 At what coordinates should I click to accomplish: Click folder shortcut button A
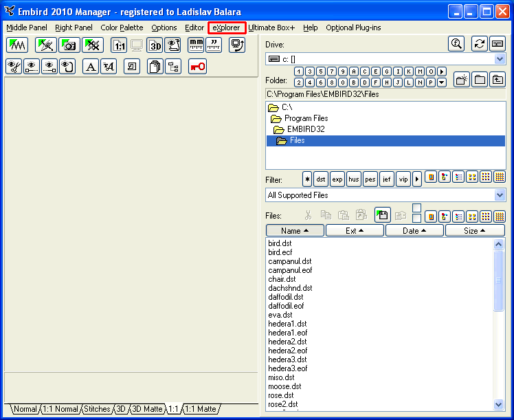(354, 71)
